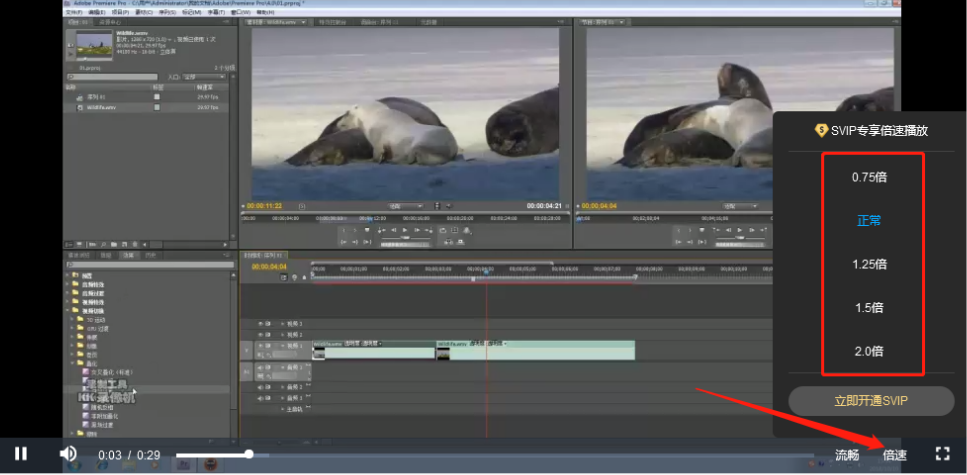This screenshot has height=475, width=967.
Task: Mute the video player volume speaker icon
Action: coord(68,454)
